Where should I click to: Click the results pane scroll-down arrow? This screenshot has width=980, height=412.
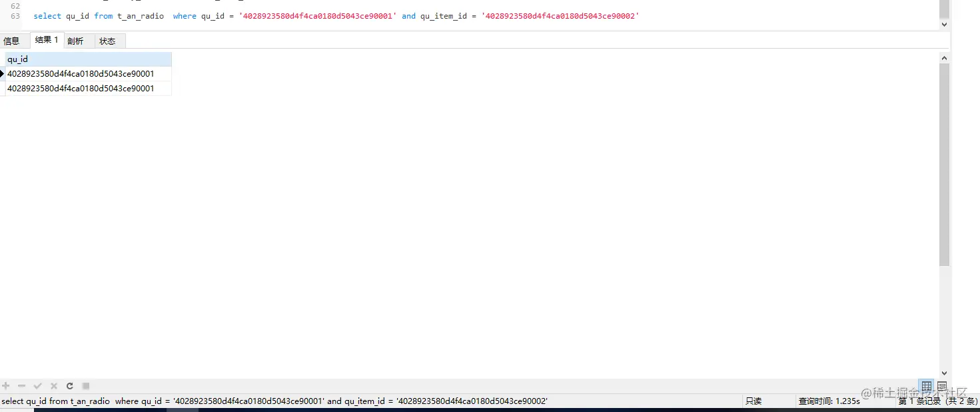click(x=944, y=373)
